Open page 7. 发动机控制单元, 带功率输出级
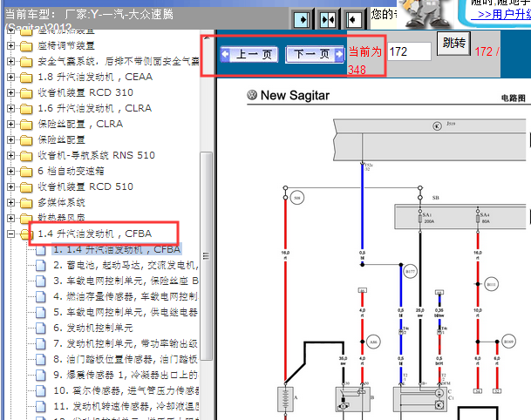 tap(126, 343)
